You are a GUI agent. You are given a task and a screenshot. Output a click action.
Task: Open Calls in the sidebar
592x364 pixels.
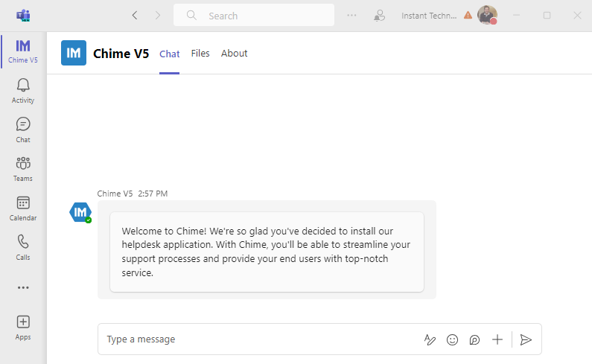pos(23,248)
